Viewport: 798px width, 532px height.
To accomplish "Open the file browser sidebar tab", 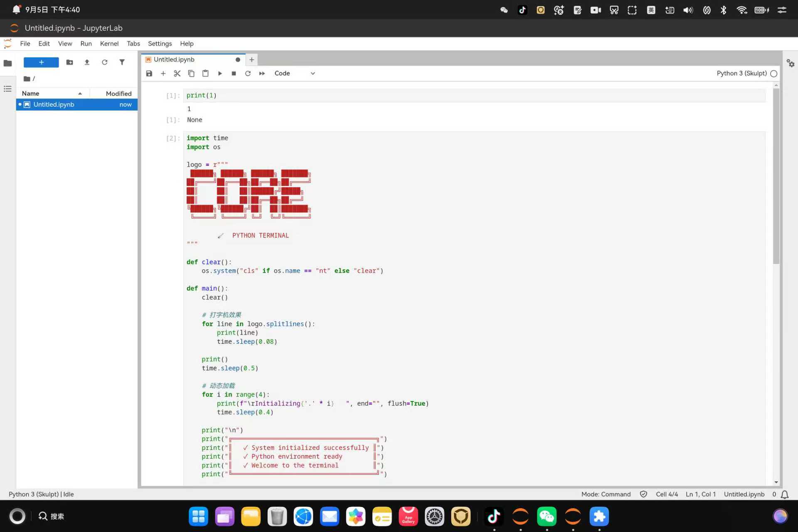I will point(7,63).
